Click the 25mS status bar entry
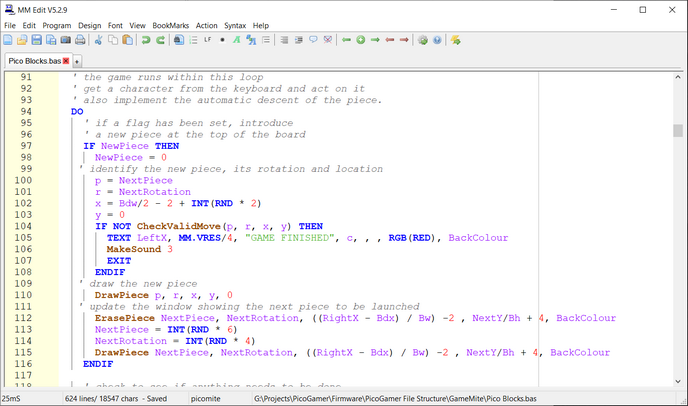688x406 pixels. (11, 399)
